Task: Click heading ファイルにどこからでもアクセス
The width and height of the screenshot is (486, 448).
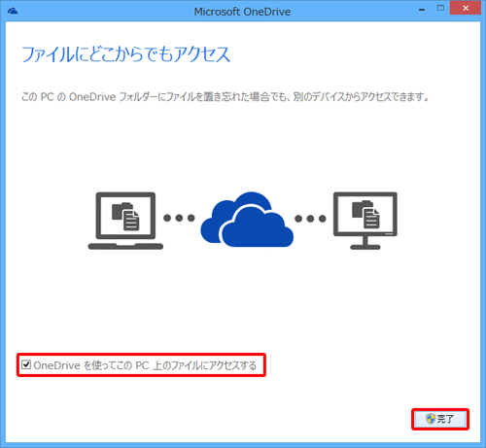Action: pyautogui.click(x=125, y=54)
